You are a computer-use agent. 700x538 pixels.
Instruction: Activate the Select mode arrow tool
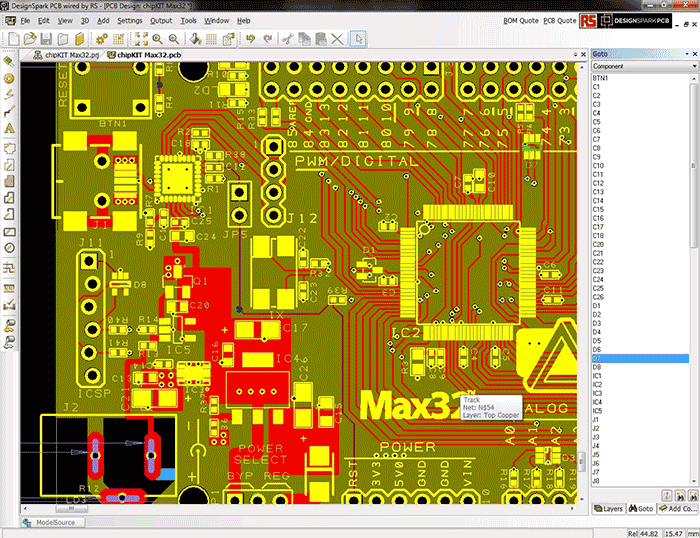point(358,39)
